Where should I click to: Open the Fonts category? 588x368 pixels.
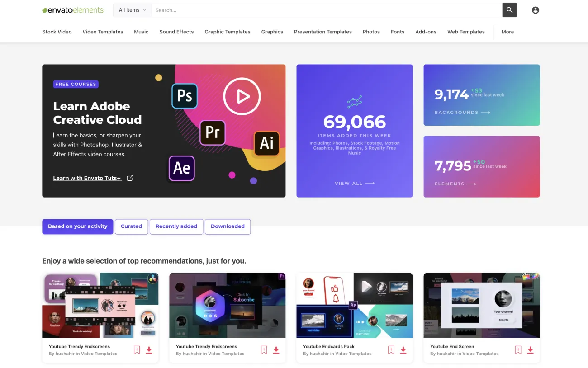(x=398, y=32)
